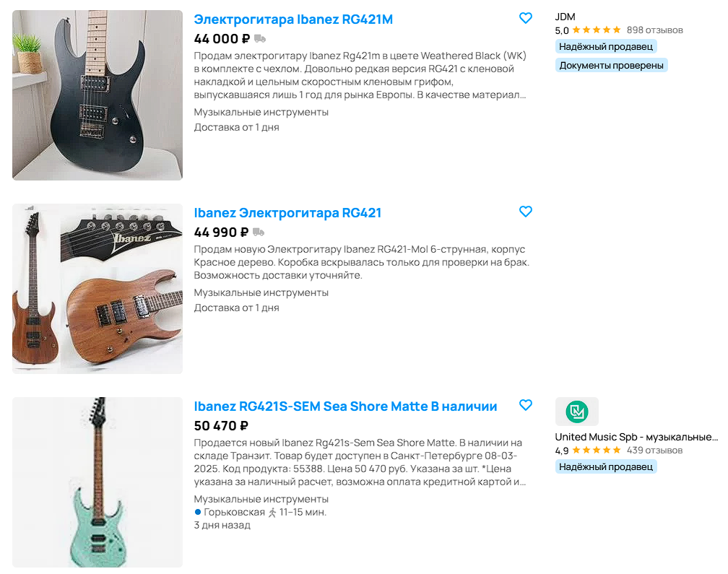The height and width of the screenshot is (574, 728).
Task: Click JDM's Надёжный продавец badge
Action: click(606, 46)
